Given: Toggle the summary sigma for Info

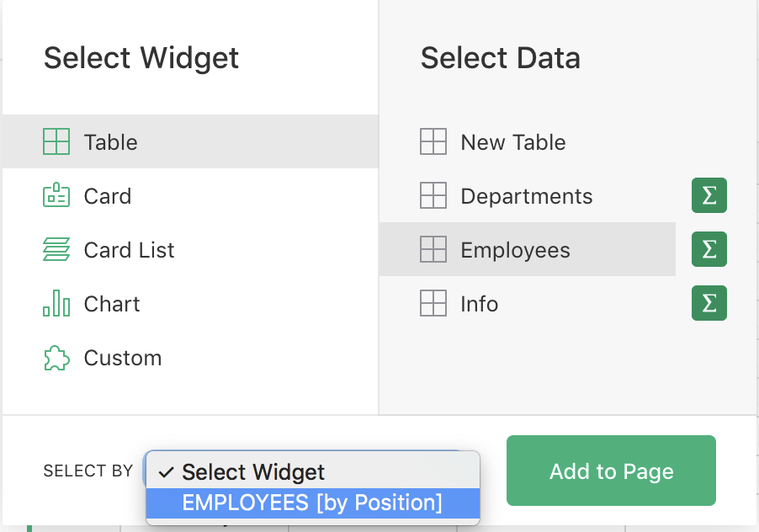Looking at the screenshot, I should (709, 304).
